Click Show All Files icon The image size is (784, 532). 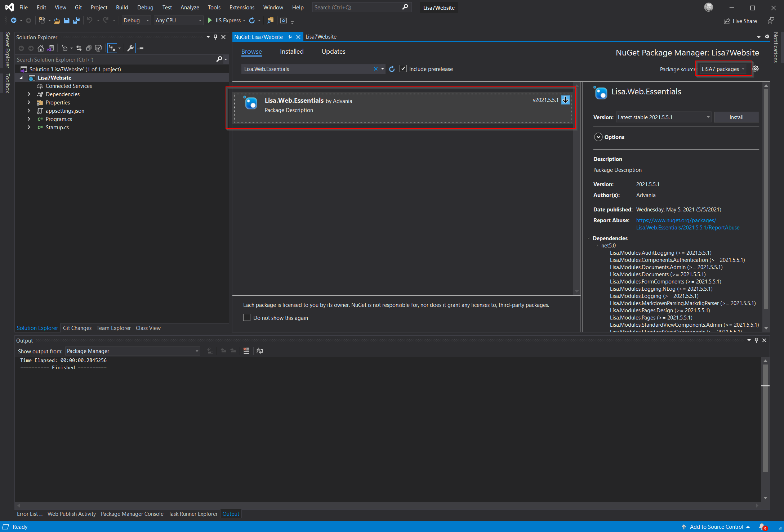[x=98, y=48]
